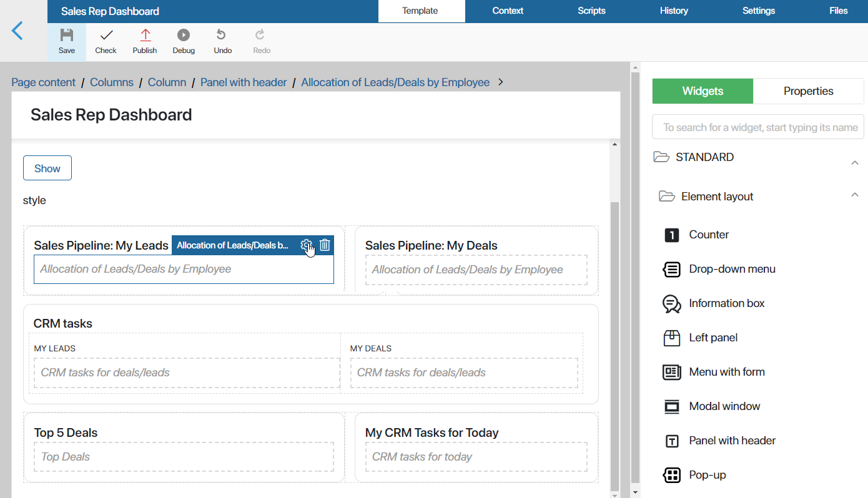Select CRM tasks for today widget
The height and width of the screenshot is (498, 868).
(476, 457)
